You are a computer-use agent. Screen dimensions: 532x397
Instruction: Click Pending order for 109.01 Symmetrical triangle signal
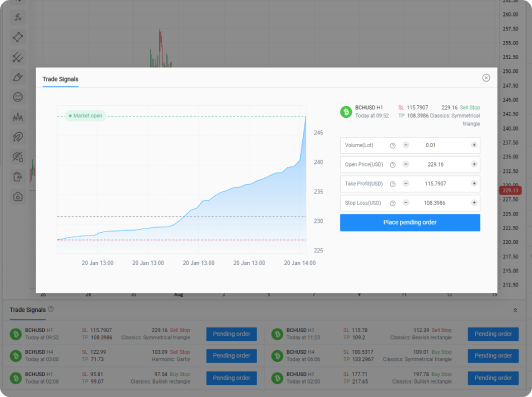point(493,356)
